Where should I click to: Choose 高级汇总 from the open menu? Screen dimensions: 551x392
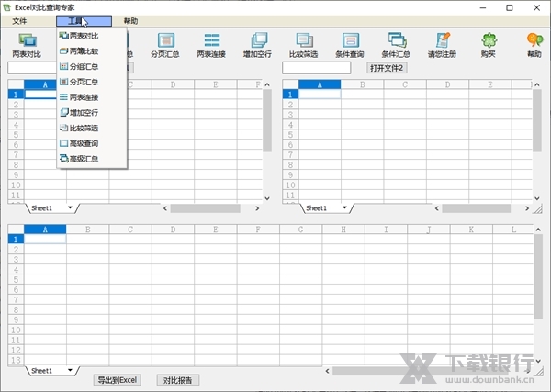point(84,159)
